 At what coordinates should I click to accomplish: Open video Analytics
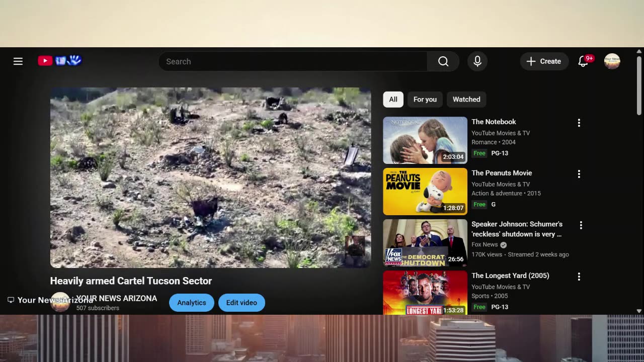(192, 303)
